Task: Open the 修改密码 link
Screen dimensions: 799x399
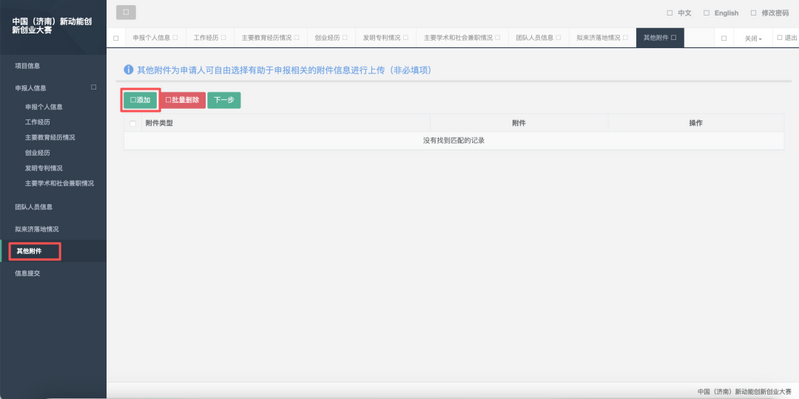Action: 769,13
